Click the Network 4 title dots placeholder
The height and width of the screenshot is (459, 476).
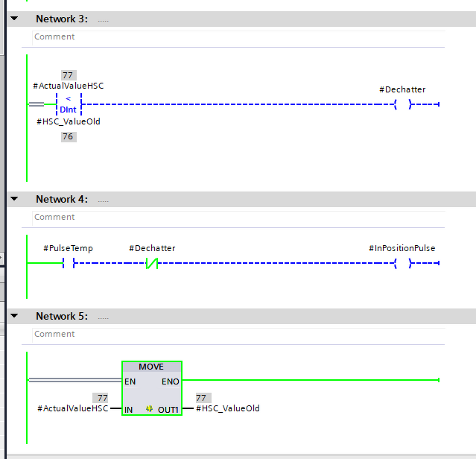coord(104,201)
